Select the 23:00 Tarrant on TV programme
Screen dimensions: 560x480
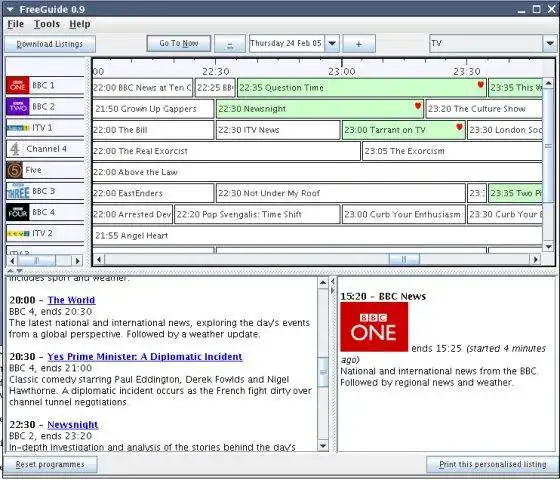[x=404, y=130]
